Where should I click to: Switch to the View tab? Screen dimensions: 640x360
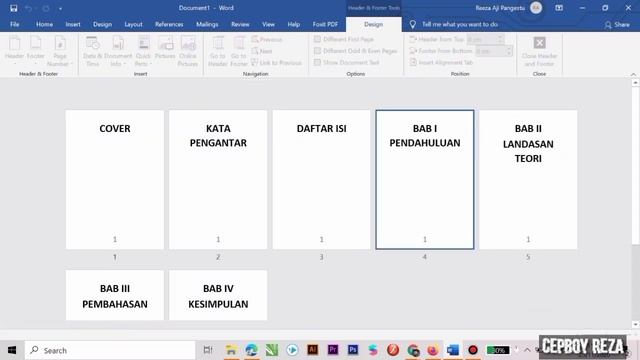pyautogui.click(x=268, y=24)
